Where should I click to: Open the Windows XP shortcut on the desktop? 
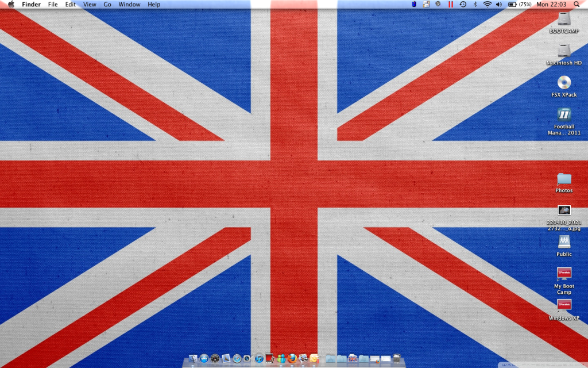(x=563, y=305)
